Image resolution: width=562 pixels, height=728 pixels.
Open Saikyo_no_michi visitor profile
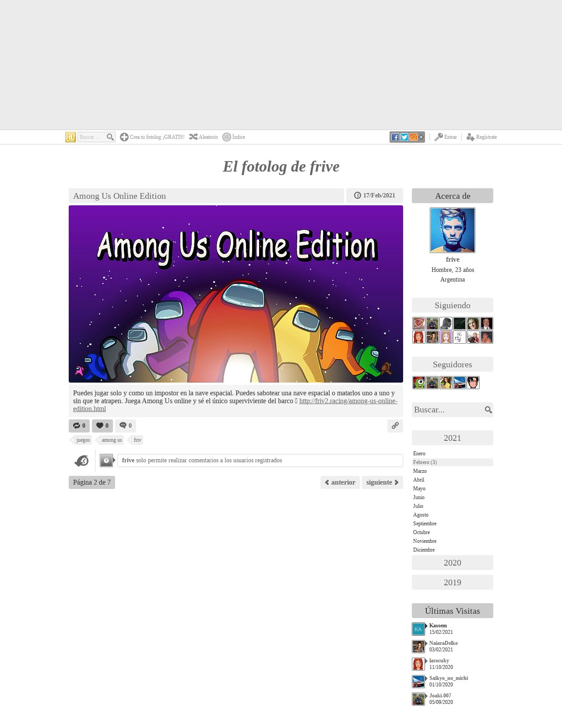(x=449, y=678)
